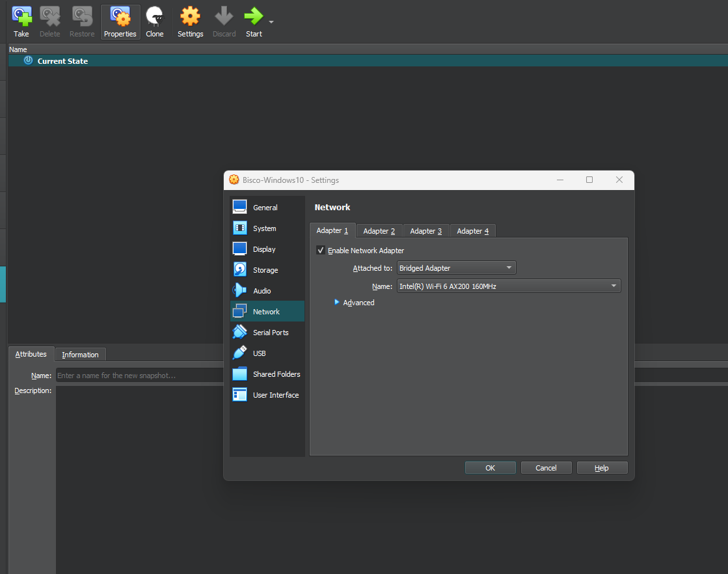728x574 pixels.
Task: Open Settings gear in toolbar
Action: point(190,21)
